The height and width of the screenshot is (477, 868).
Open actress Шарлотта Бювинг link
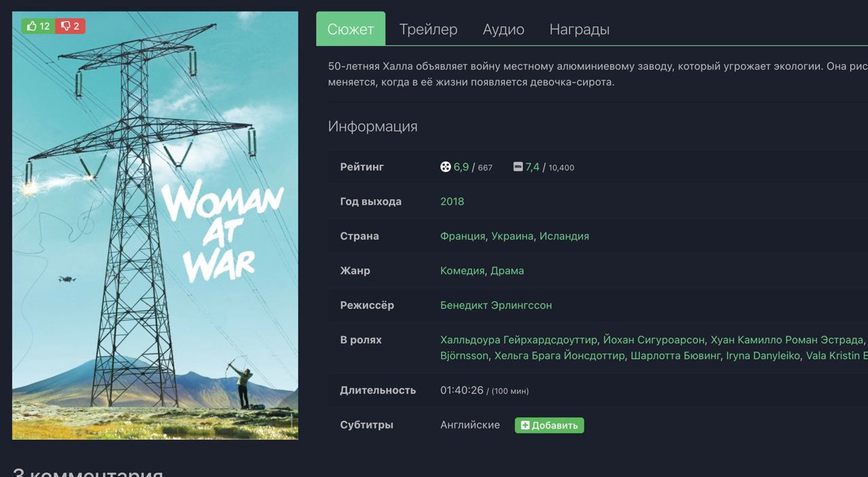pyautogui.click(x=675, y=355)
